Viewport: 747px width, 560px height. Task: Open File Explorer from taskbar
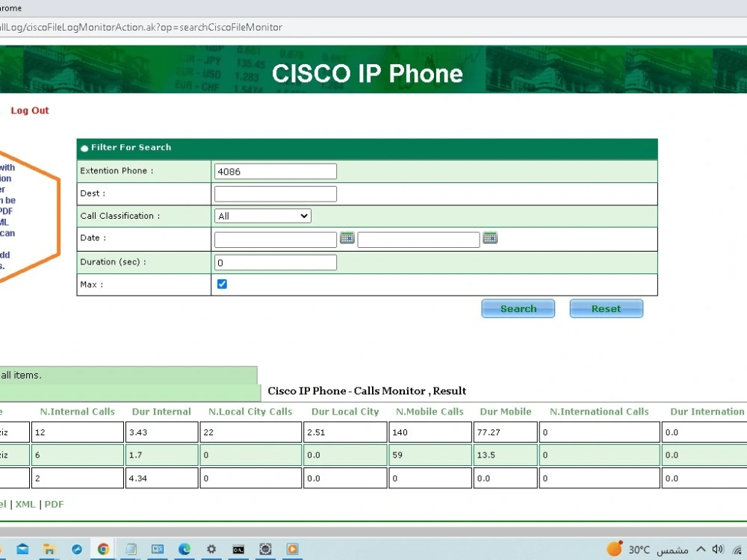point(49,549)
